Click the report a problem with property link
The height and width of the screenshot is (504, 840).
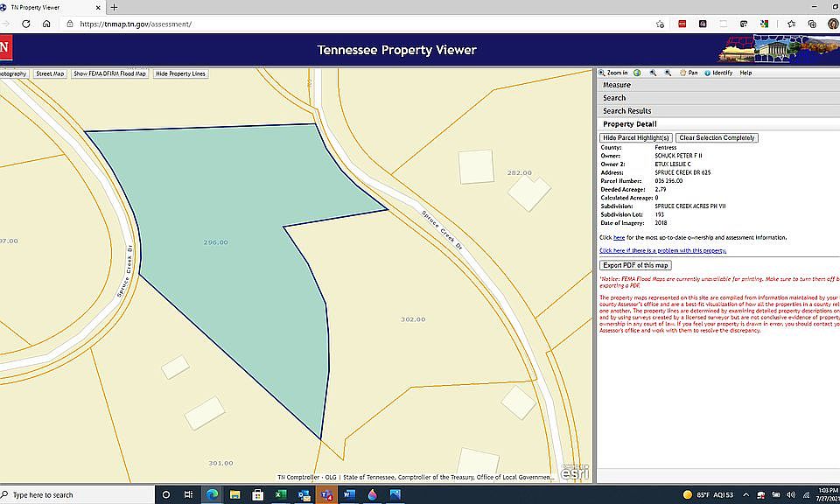[662, 250]
